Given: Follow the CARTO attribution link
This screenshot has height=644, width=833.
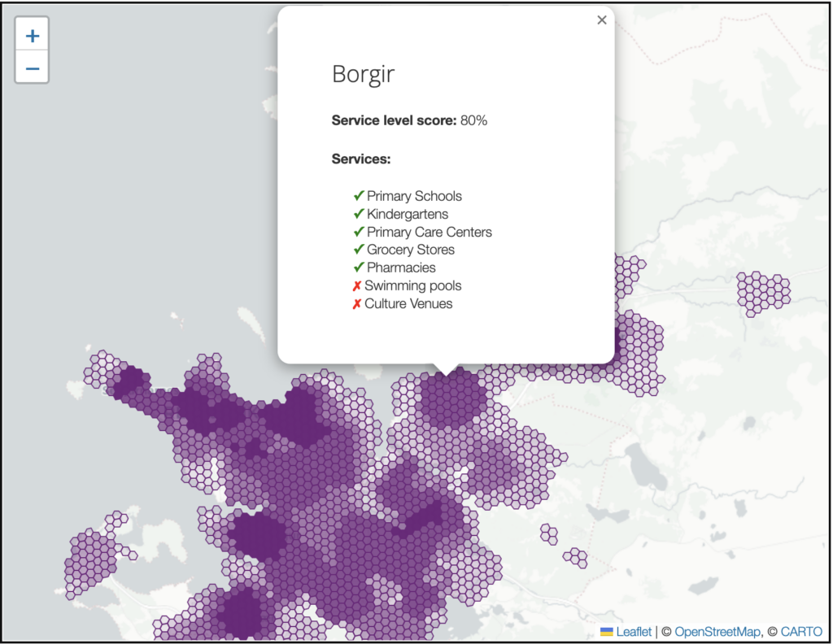Looking at the screenshot, I should point(802,632).
